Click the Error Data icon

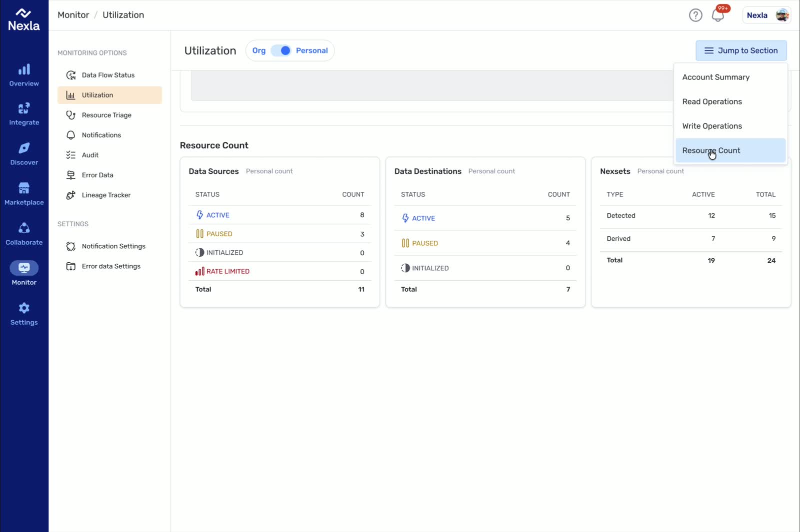tap(72, 175)
